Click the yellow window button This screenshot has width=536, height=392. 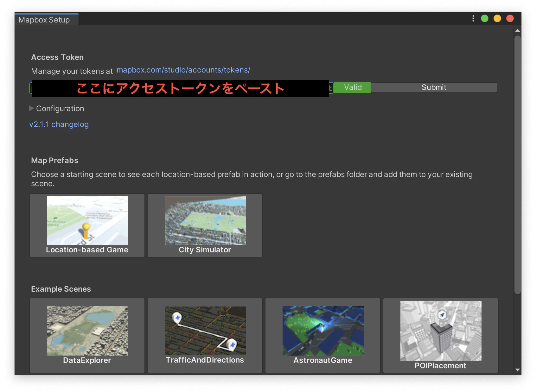(497, 19)
